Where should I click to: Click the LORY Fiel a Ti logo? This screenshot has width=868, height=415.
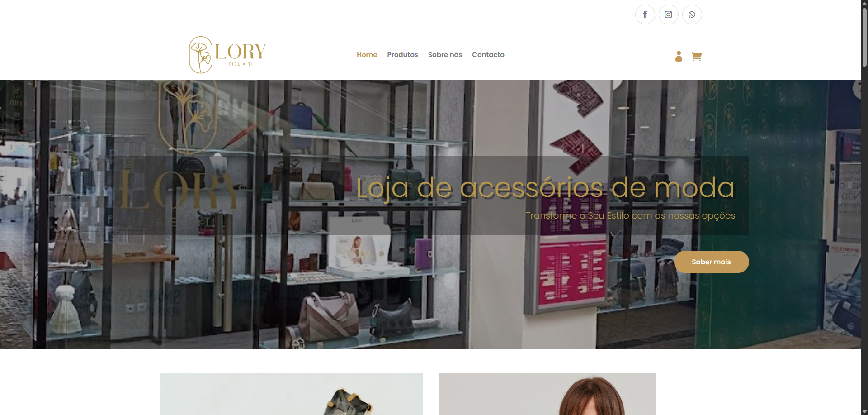point(227,55)
